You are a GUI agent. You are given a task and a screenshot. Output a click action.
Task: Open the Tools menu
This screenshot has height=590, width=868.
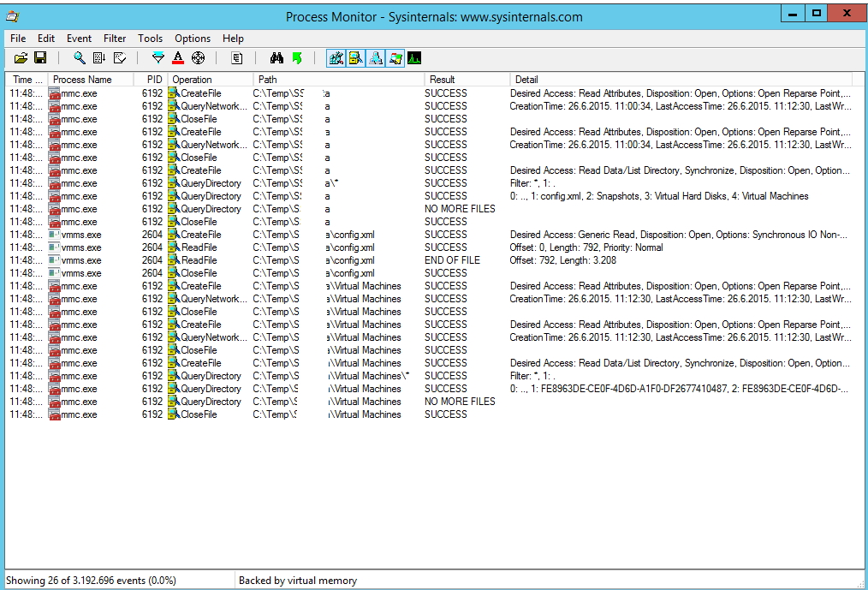tap(150, 39)
